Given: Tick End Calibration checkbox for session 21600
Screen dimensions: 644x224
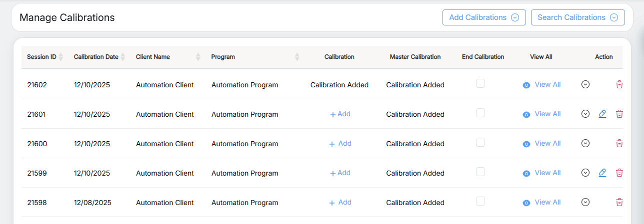Looking at the screenshot, I should click(480, 143).
